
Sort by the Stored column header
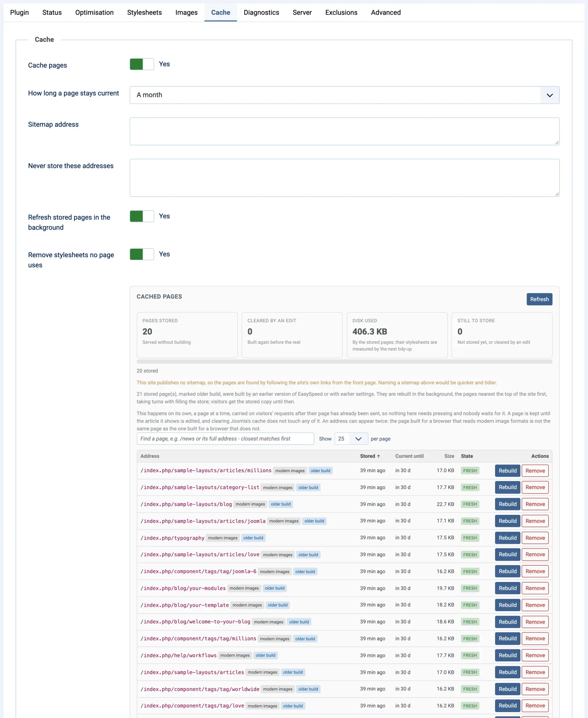click(370, 456)
